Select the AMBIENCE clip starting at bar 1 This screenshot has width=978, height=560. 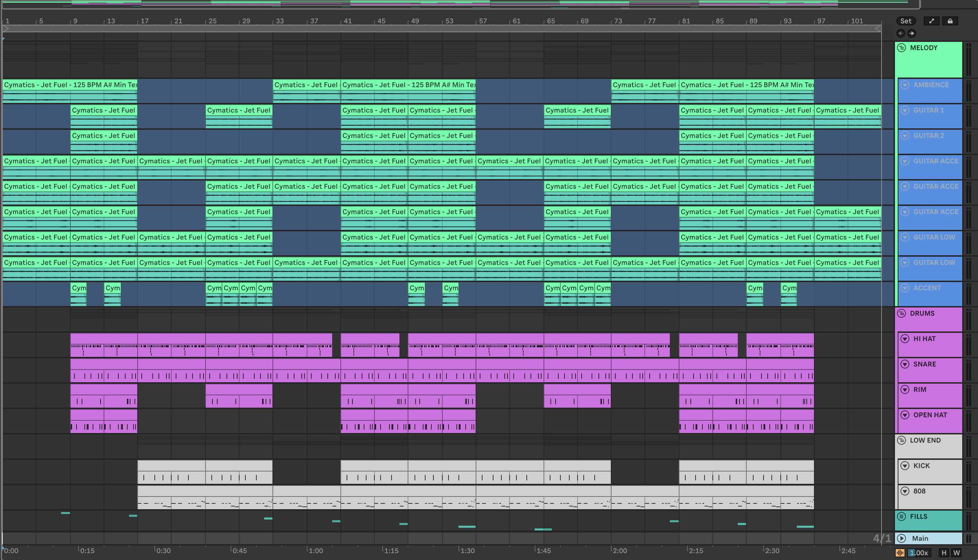(70, 91)
